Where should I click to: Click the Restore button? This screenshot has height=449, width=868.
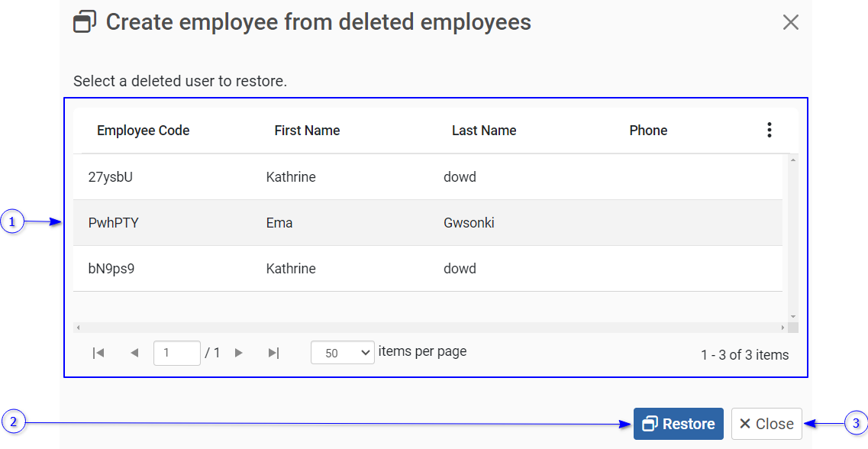coord(678,424)
